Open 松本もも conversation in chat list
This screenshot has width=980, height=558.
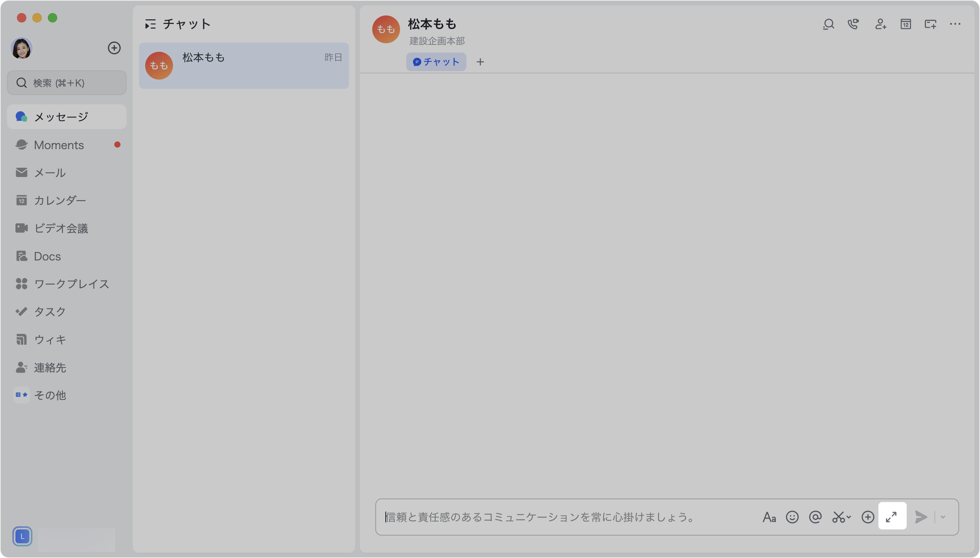coord(244,65)
